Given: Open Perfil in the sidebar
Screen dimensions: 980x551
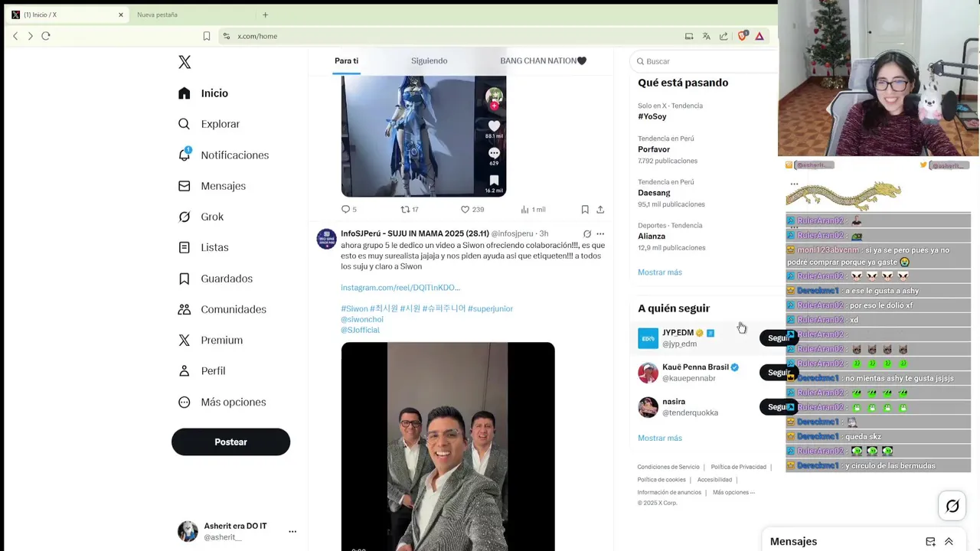Looking at the screenshot, I should point(201,370).
